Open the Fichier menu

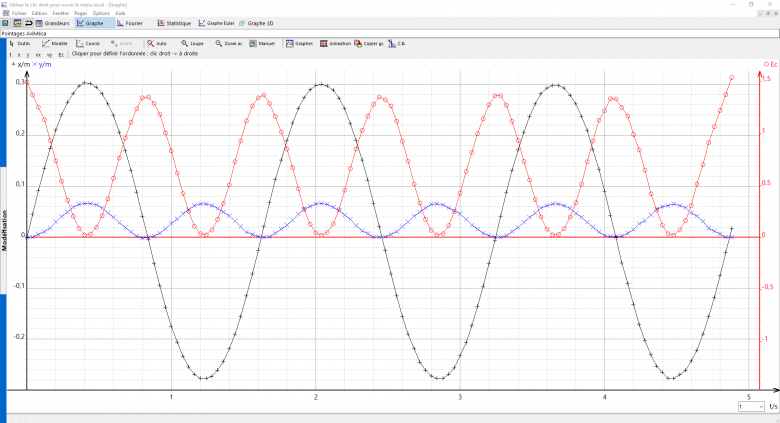tap(19, 13)
